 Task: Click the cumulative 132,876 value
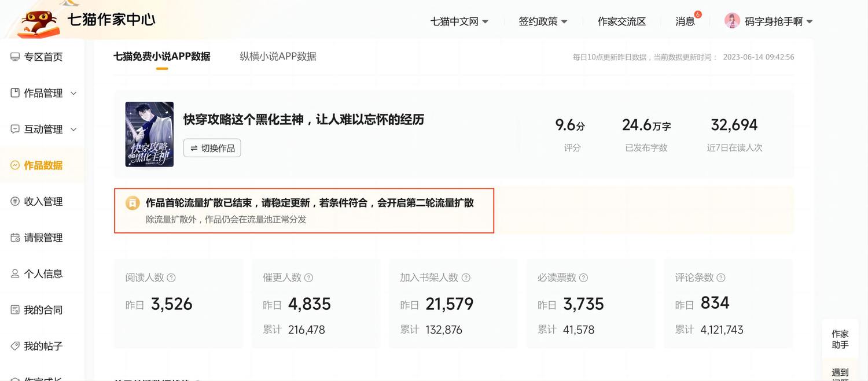pos(444,330)
